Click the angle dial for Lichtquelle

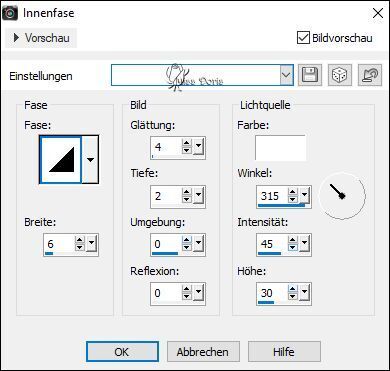pyautogui.click(x=342, y=195)
